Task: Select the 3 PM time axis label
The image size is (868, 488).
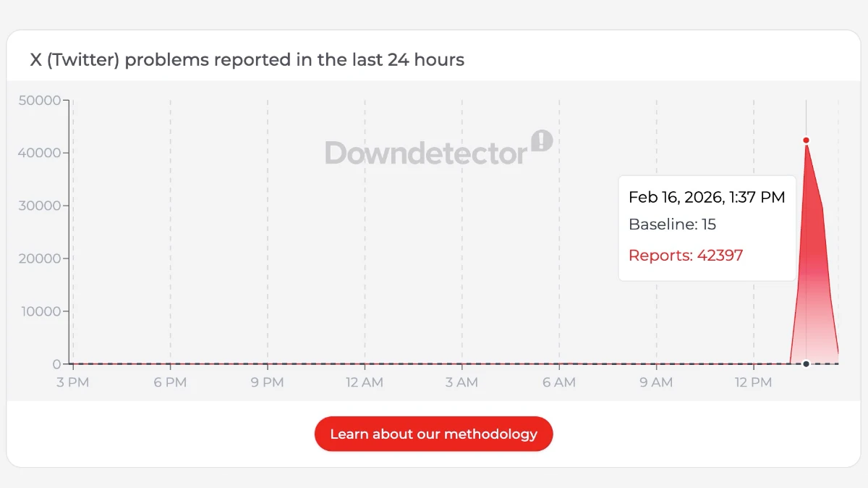Action: click(73, 382)
